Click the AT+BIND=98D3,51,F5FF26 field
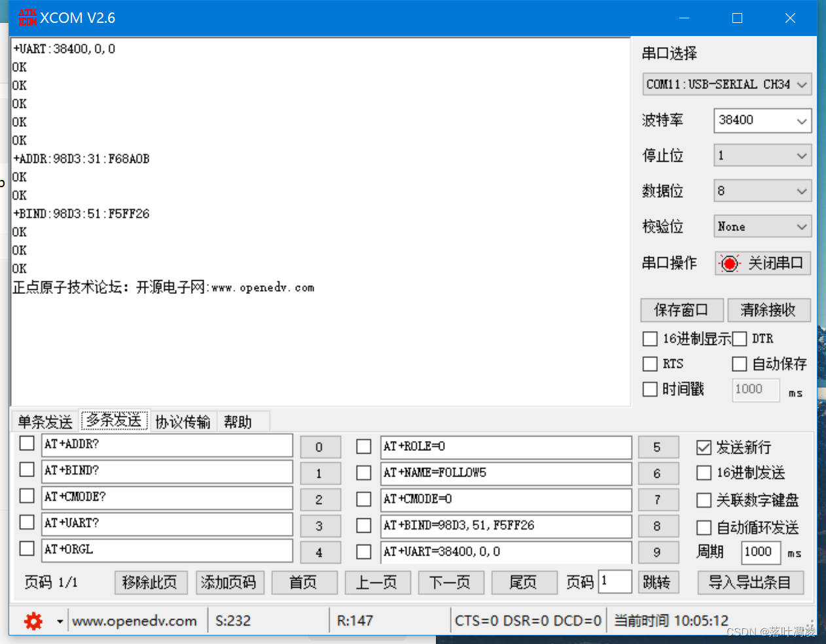Viewport: 826px width, 644px height. click(x=506, y=526)
